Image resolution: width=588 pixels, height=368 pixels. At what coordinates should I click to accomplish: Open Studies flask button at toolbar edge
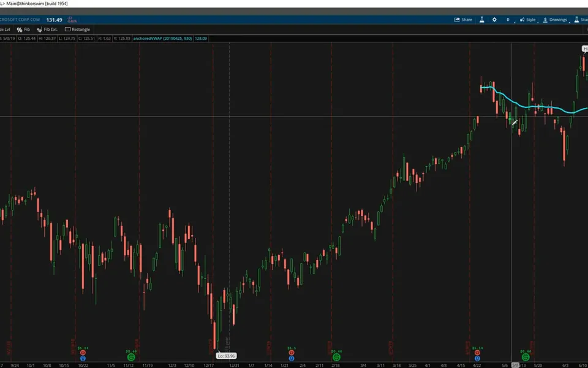(581, 20)
